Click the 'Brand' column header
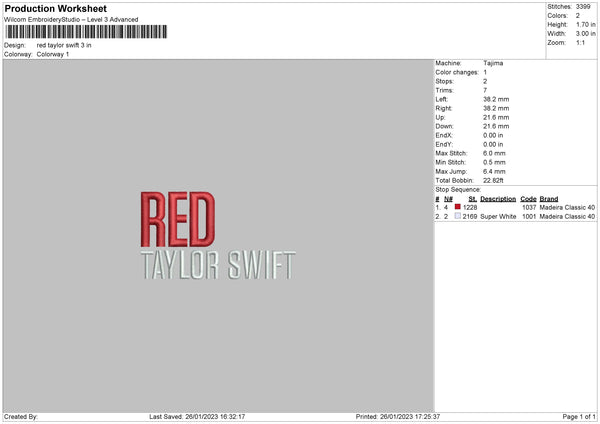The width and height of the screenshot is (600, 424). point(549,199)
